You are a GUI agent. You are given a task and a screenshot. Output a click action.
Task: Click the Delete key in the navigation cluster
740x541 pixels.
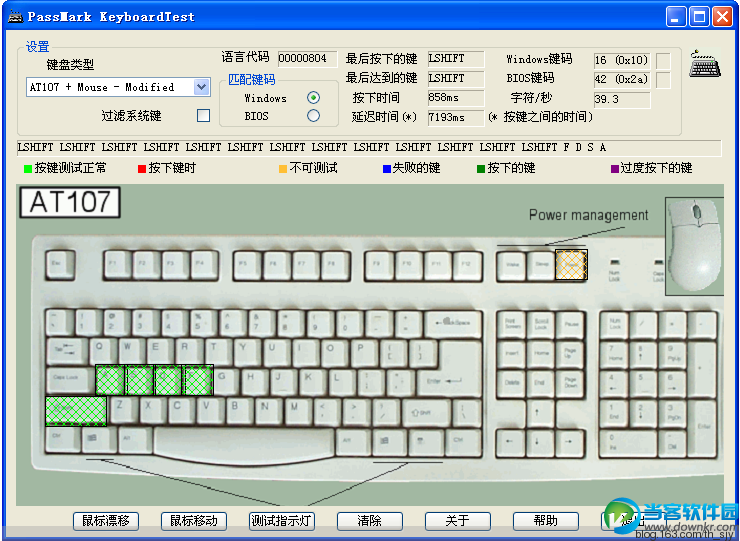pos(511,383)
